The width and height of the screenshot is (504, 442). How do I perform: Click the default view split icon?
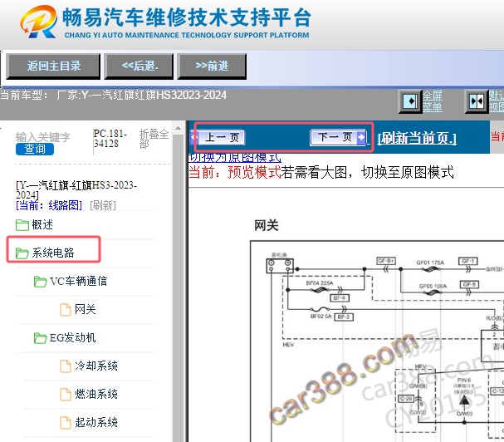pos(477,101)
